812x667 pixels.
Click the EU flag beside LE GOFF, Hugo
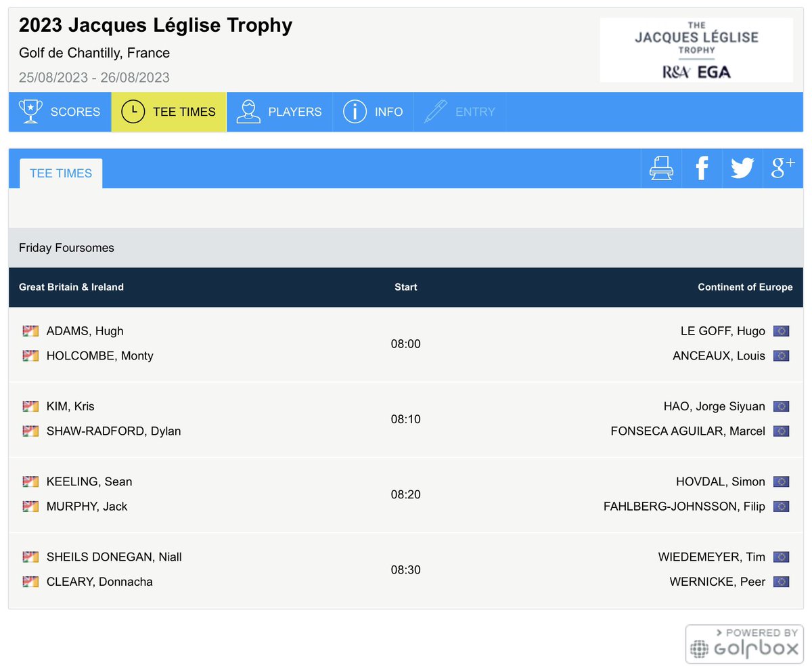point(782,331)
